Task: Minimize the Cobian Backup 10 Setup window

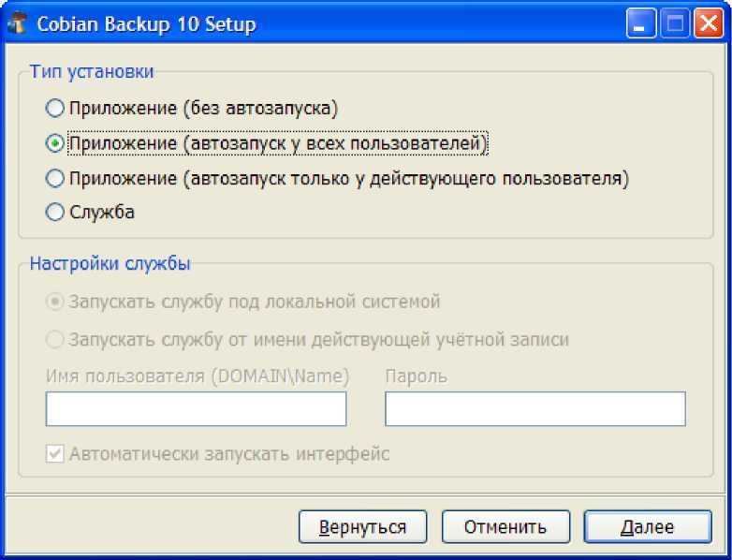Action: (640, 22)
